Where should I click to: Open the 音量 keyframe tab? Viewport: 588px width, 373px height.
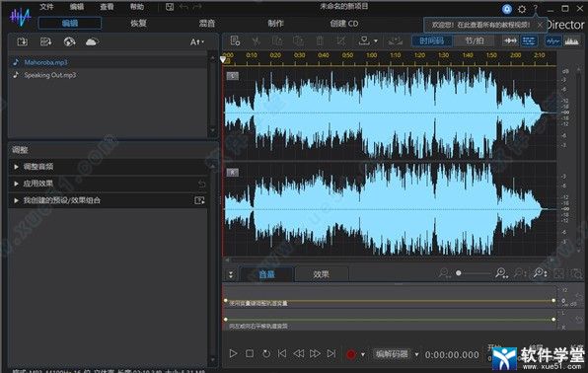coord(266,274)
